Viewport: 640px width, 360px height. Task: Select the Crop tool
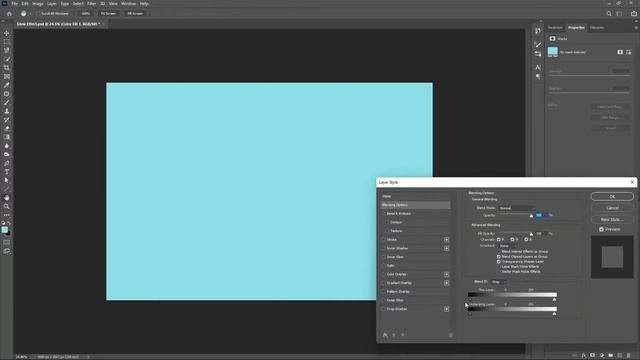click(7, 68)
